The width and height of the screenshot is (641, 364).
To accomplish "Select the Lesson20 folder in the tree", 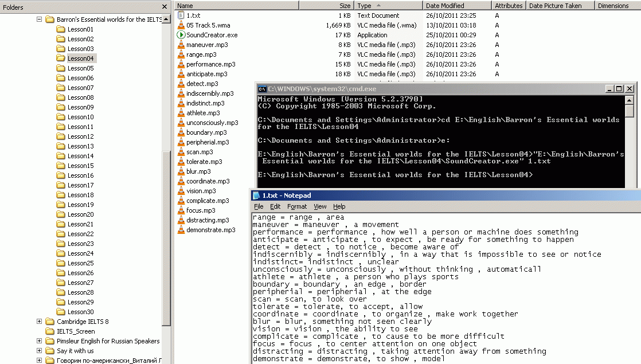I will [x=80, y=214].
